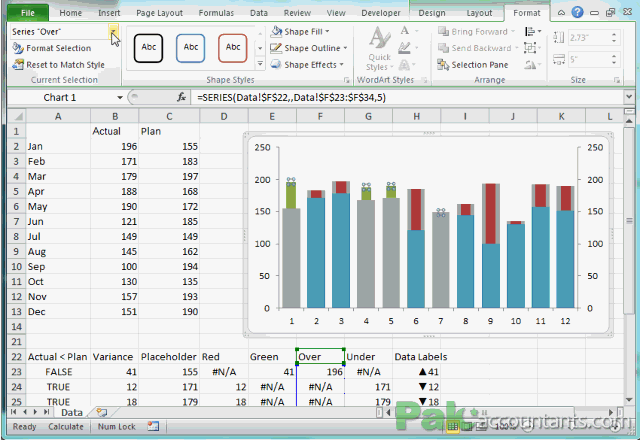Switch to the Design chart tab
This screenshot has width=640, height=440.
[x=432, y=13]
